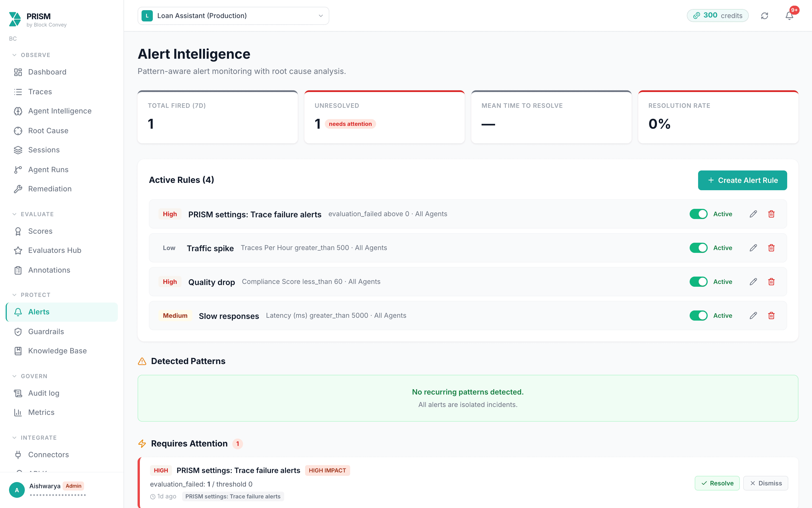Click the Guardrails shield icon
Screen dimensions: 812x508
[18, 332]
